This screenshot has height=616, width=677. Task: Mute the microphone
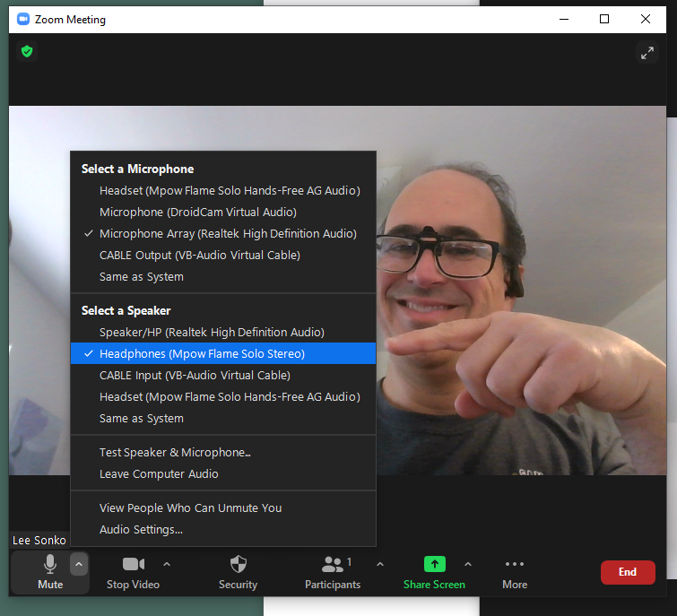point(50,572)
